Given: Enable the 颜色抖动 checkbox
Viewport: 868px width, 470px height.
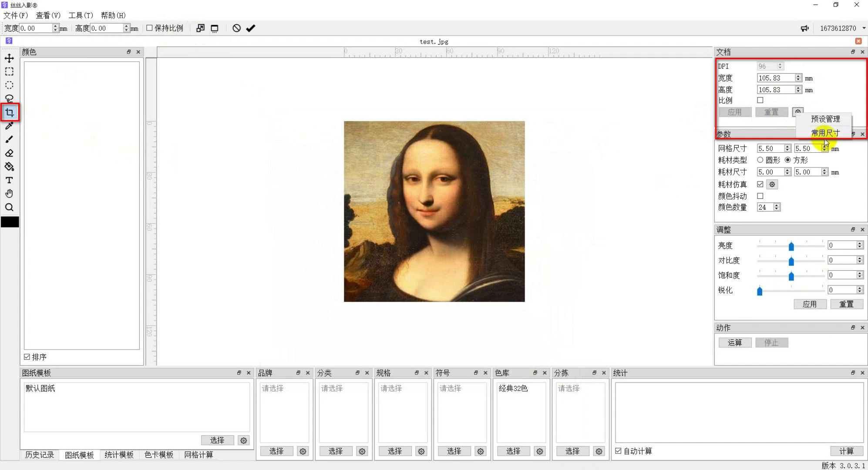Looking at the screenshot, I should click(760, 196).
